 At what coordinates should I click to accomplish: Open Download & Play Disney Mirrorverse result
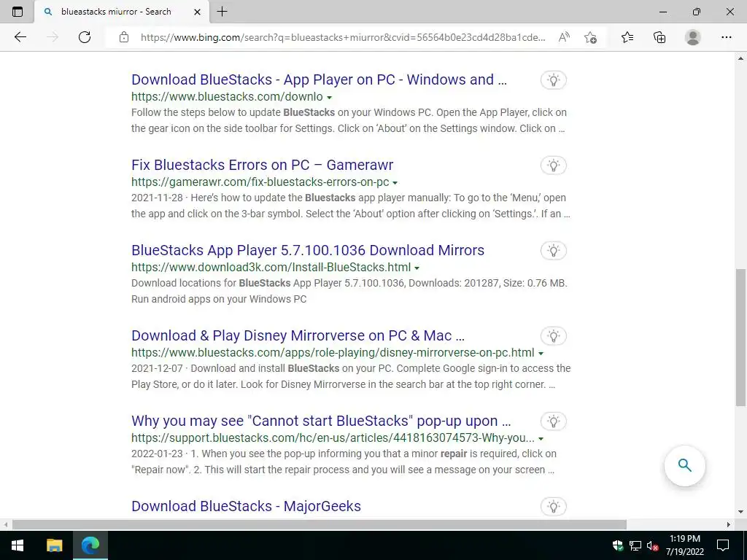pyautogui.click(x=298, y=335)
